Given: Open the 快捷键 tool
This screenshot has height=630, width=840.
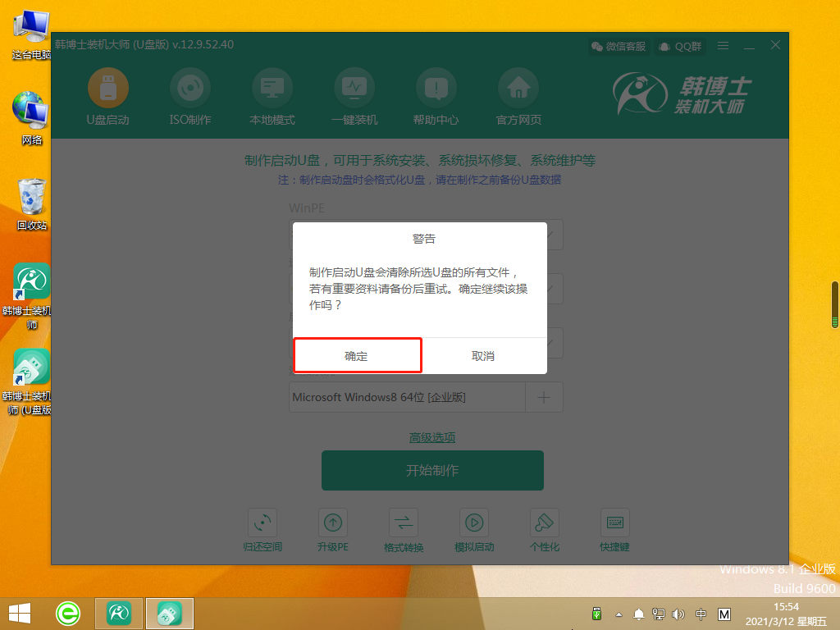Looking at the screenshot, I should [614, 529].
